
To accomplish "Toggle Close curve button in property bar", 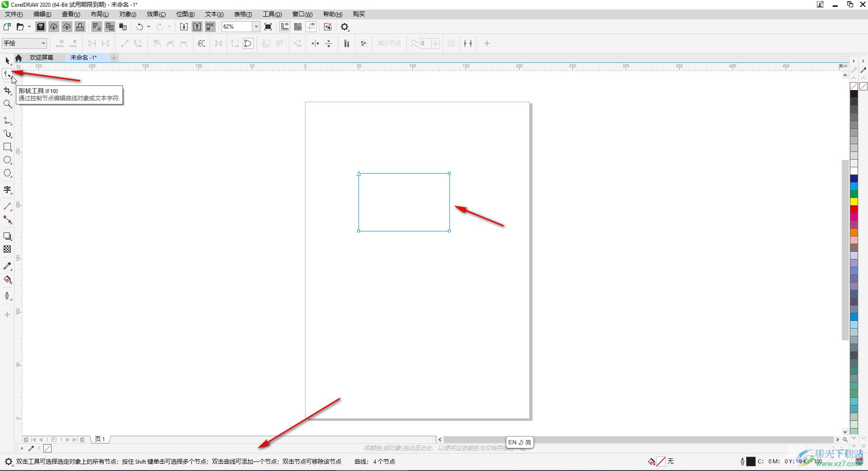I will (248, 43).
